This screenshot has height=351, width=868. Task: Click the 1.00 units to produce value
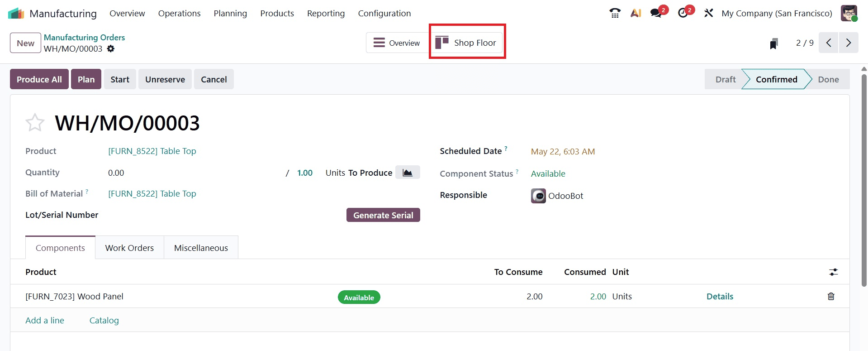[305, 173]
